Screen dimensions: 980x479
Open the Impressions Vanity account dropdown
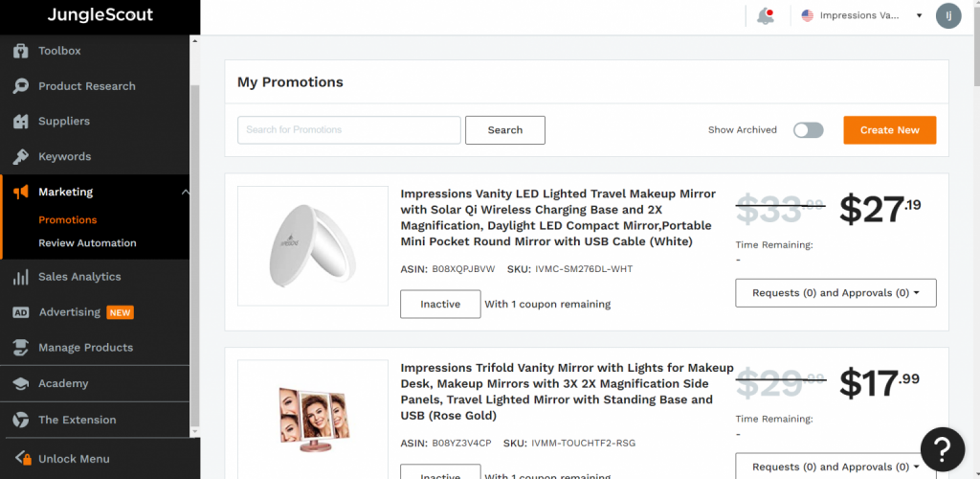[x=861, y=15]
